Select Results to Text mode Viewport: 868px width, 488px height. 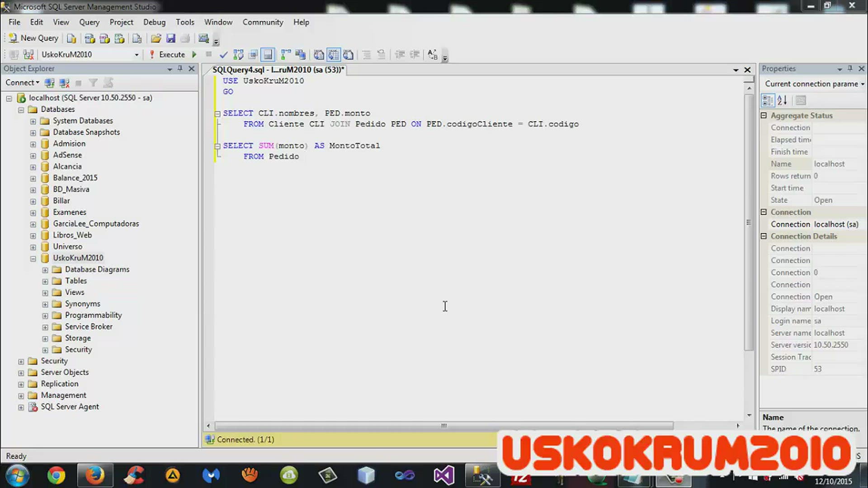point(319,55)
